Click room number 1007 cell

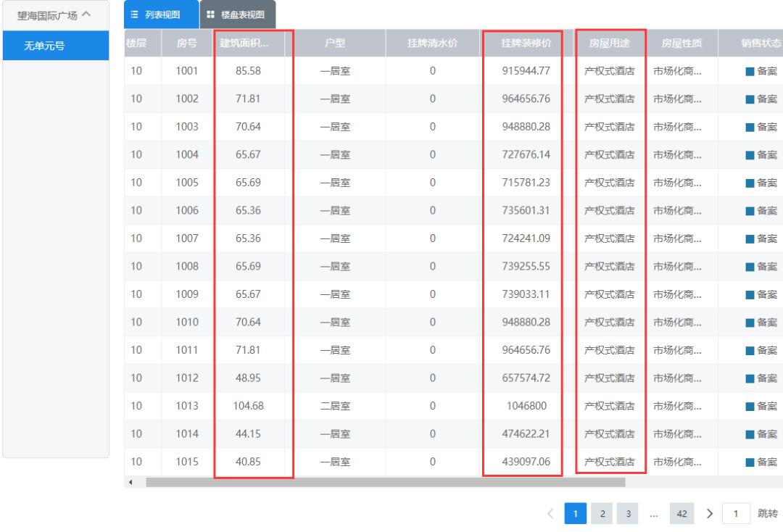click(x=187, y=238)
